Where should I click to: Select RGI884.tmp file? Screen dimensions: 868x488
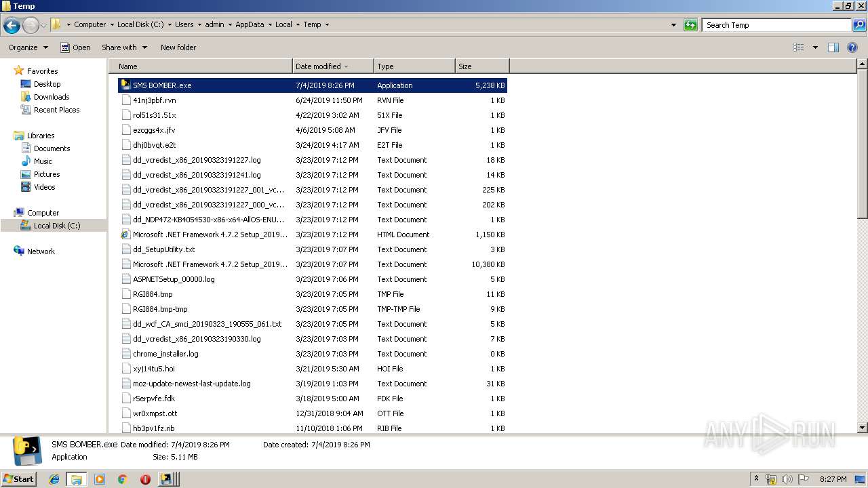click(x=153, y=294)
